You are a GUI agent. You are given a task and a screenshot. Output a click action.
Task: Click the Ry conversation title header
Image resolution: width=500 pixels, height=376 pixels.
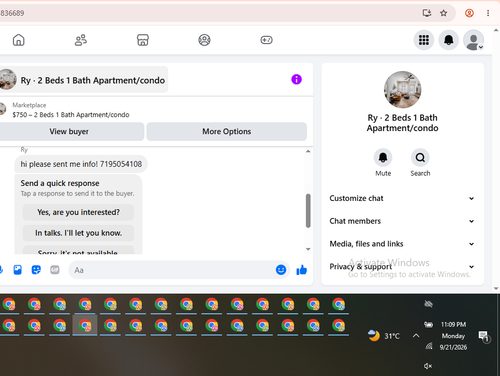click(93, 80)
